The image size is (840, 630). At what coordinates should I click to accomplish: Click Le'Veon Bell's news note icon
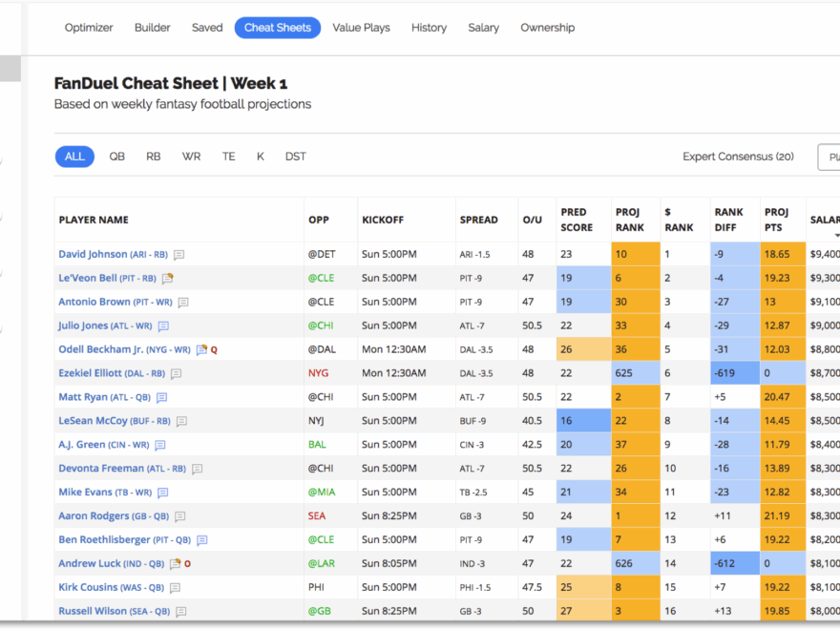tap(167, 279)
